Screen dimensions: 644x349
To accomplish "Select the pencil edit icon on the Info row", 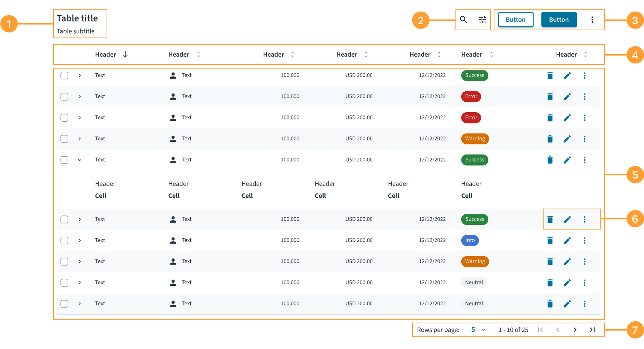I will click(567, 240).
